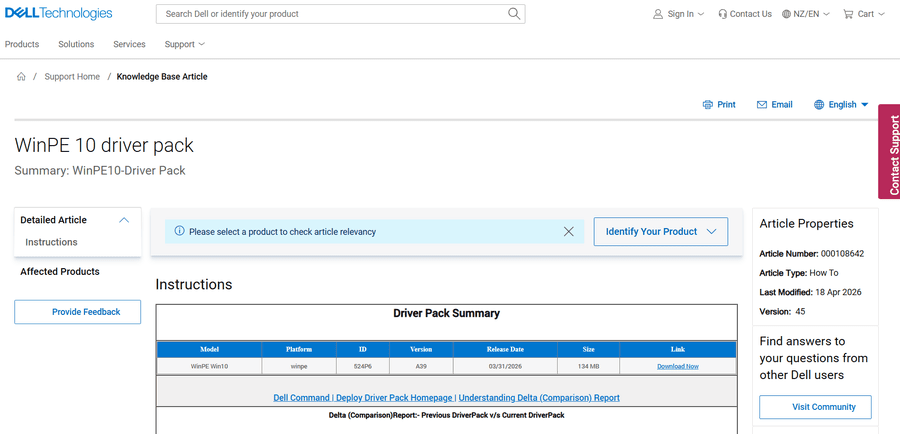The image size is (900, 434).
Task: Click the Email envelope icon
Action: tap(762, 104)
